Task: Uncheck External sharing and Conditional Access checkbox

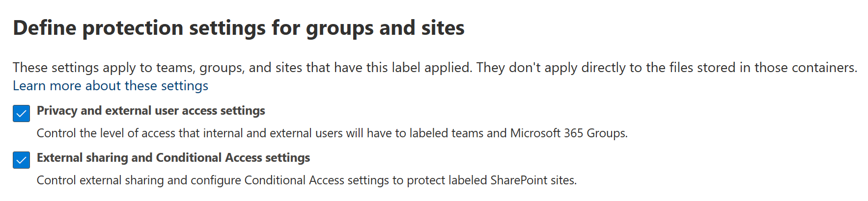Action: (x=21, y=160)
